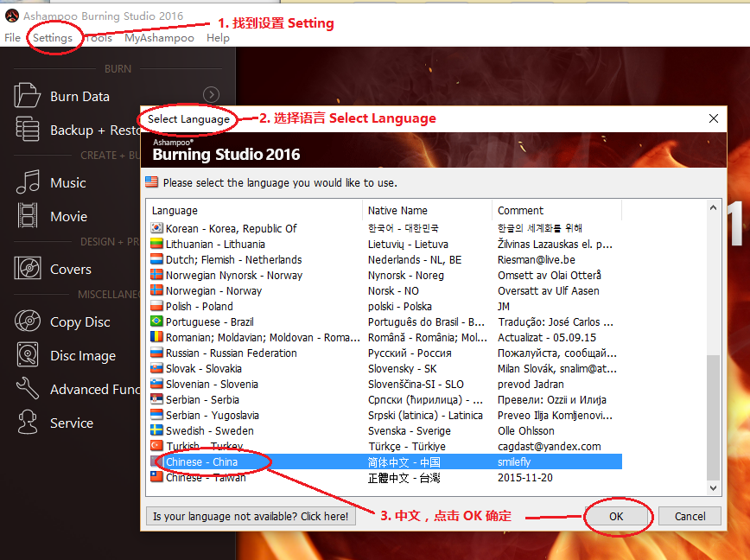Image resolution: width=750 pixels, height=560 pixels.
Task: Click the language list scrollbar up arrow
Action: point(713,207)
